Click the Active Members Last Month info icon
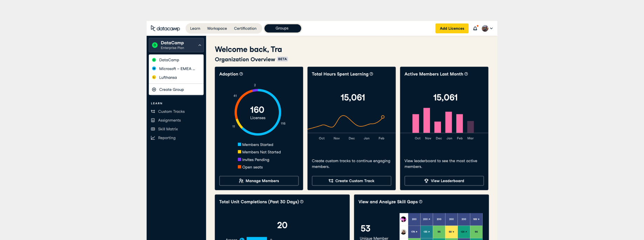This screenshot has width=644, height=240. 466,74
